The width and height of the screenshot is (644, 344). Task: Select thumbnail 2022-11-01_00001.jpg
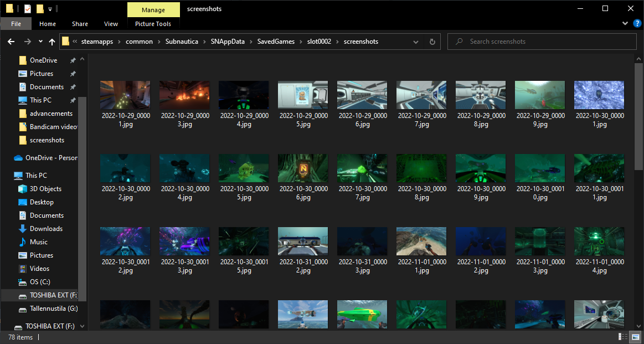[421, 242]
